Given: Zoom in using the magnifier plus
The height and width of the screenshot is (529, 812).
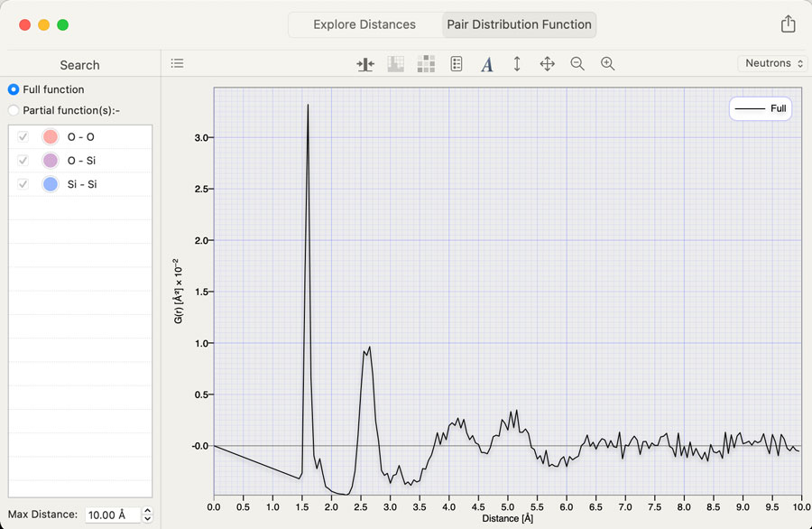Looking at the screenshot, I should (x=608, y=64).
